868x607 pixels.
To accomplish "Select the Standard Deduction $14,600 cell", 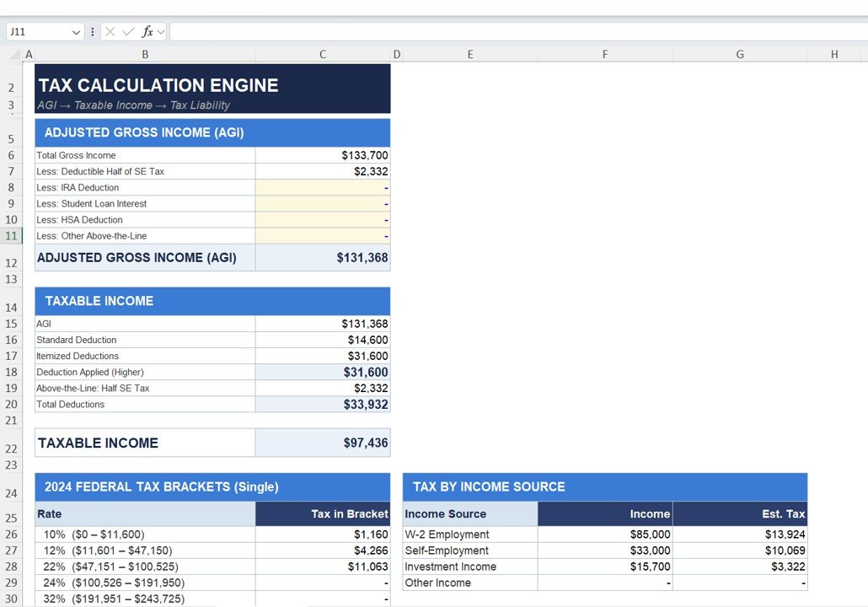I will (322, 340).
